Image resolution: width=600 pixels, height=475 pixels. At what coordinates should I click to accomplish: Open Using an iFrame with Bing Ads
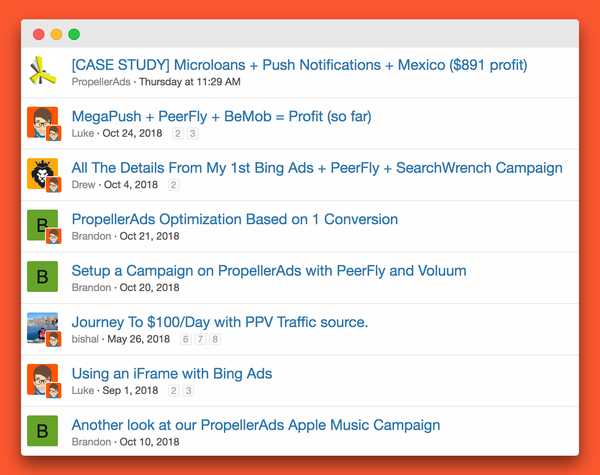coord(171,374)
